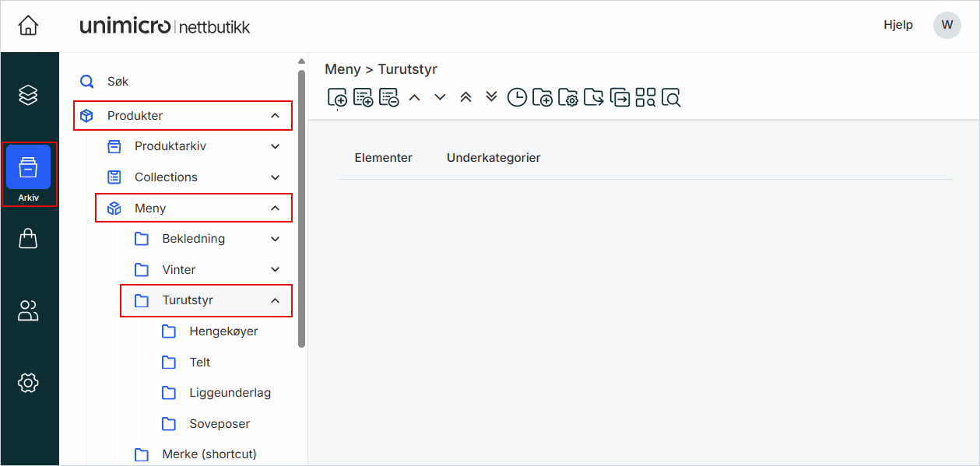The width and height of the screenshot is (980, 466).
Task: Open the settings gear in the sidebar
Action: 29,383
